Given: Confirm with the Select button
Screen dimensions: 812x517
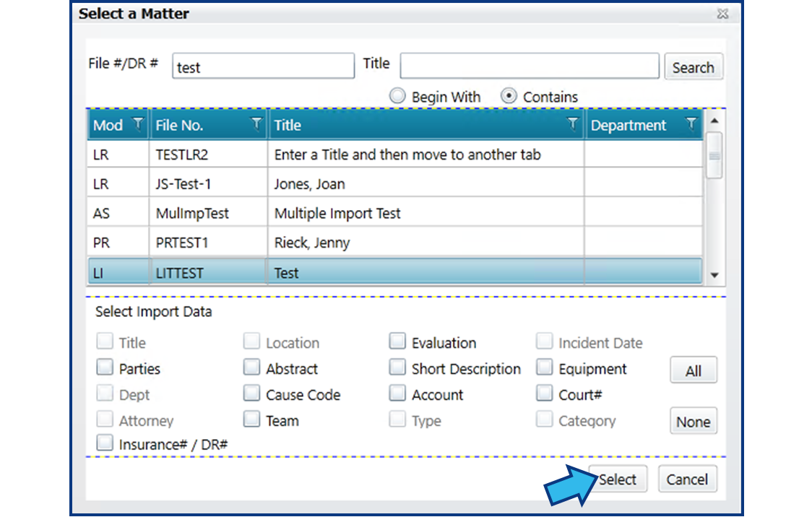Looking at the screenshot, I should [617, 479].
